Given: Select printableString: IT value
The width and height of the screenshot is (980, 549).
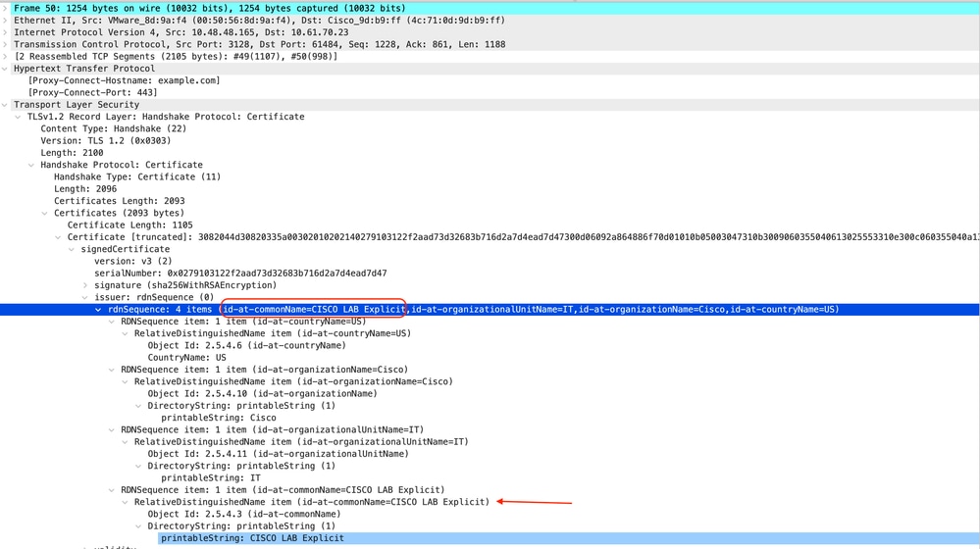Looking at the screenshot, I should click(211, 477).
